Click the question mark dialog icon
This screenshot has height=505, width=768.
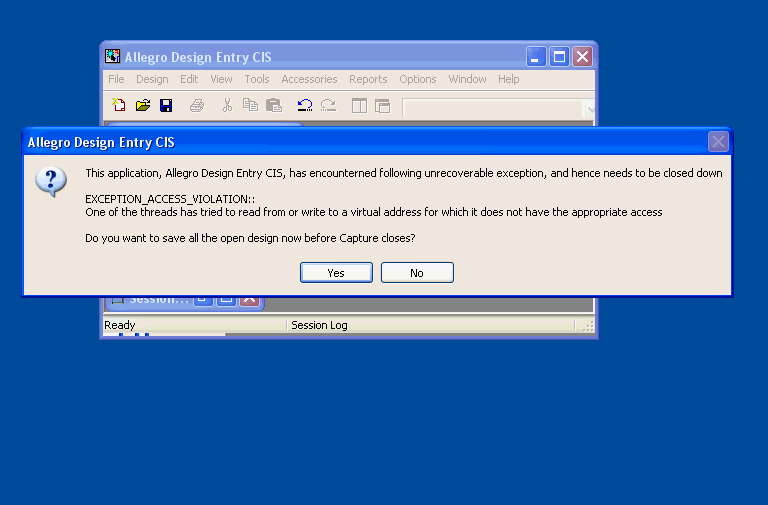[51, 181]
